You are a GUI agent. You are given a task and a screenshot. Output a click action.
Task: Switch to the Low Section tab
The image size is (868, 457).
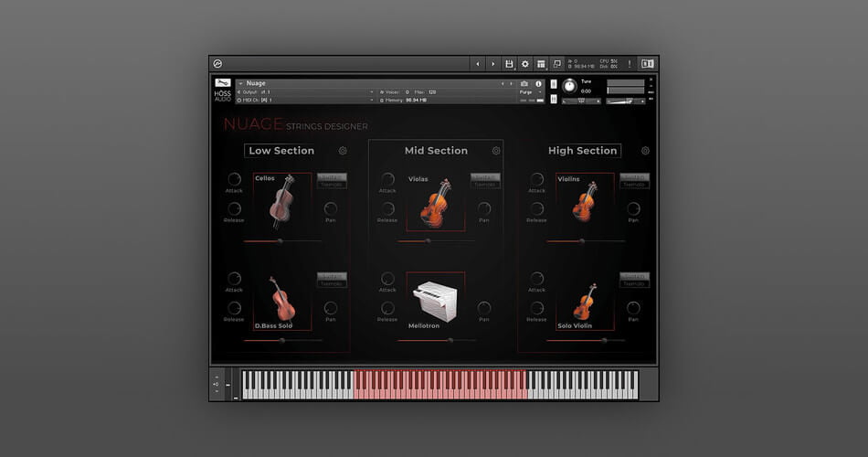[281, 151]
